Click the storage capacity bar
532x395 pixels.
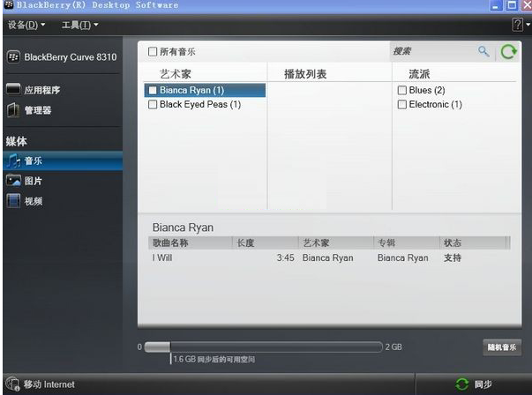(x=263, y=347)
